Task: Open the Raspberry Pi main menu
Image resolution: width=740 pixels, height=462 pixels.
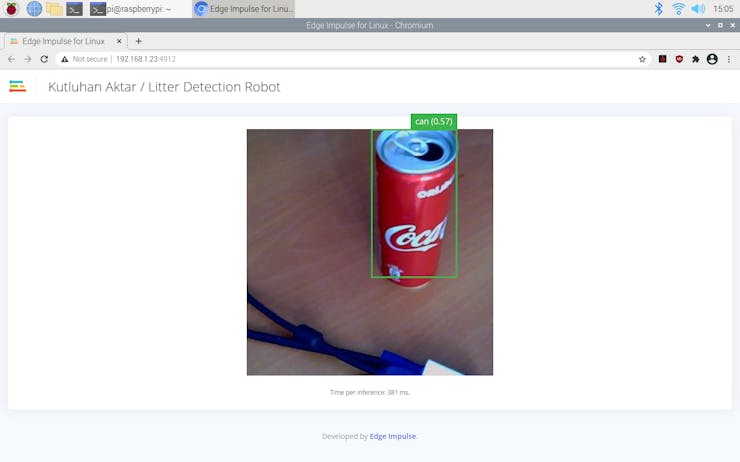Action: point(11,8)
